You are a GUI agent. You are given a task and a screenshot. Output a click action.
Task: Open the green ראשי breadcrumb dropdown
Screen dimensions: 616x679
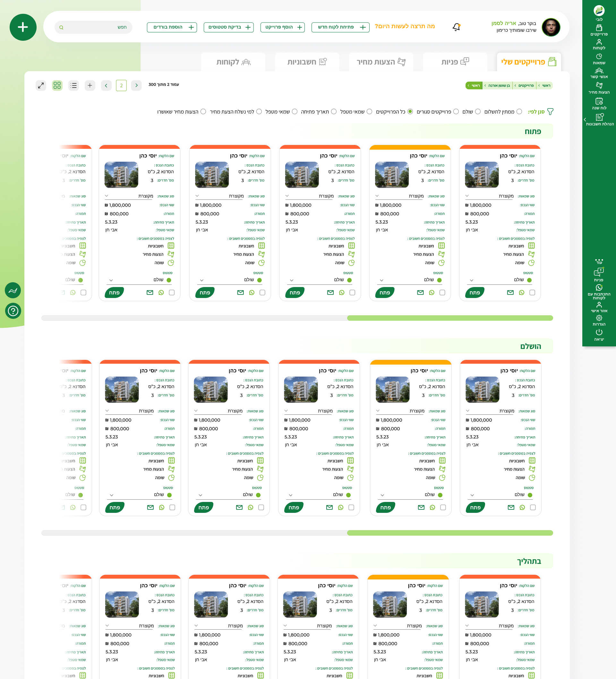tap(474, 86)
